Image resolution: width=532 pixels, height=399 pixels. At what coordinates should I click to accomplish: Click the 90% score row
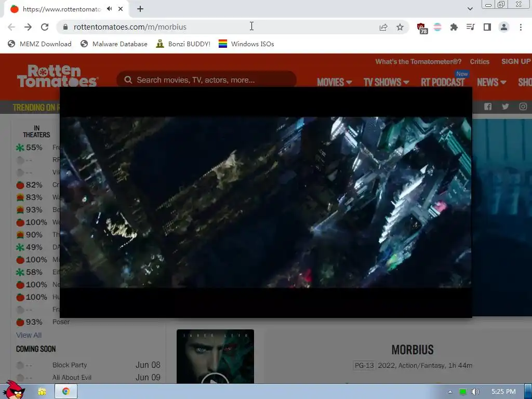click(37, 235)
